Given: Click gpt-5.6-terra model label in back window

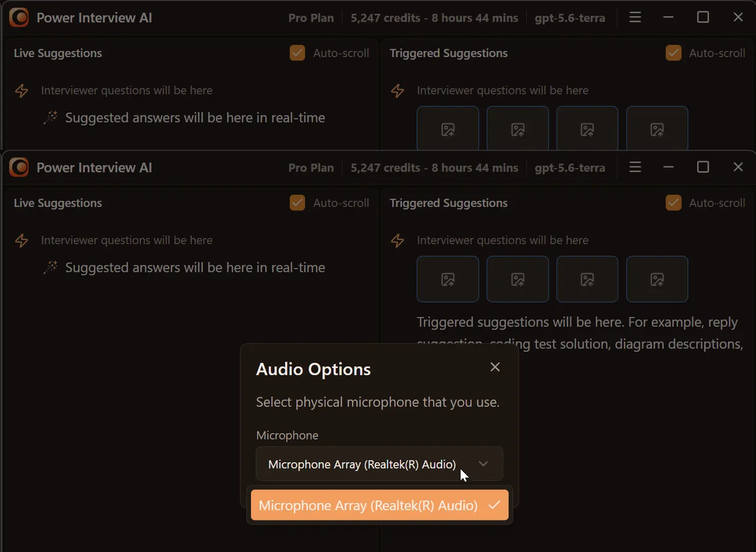Looking at the screenshot, I should coord(570,18).
